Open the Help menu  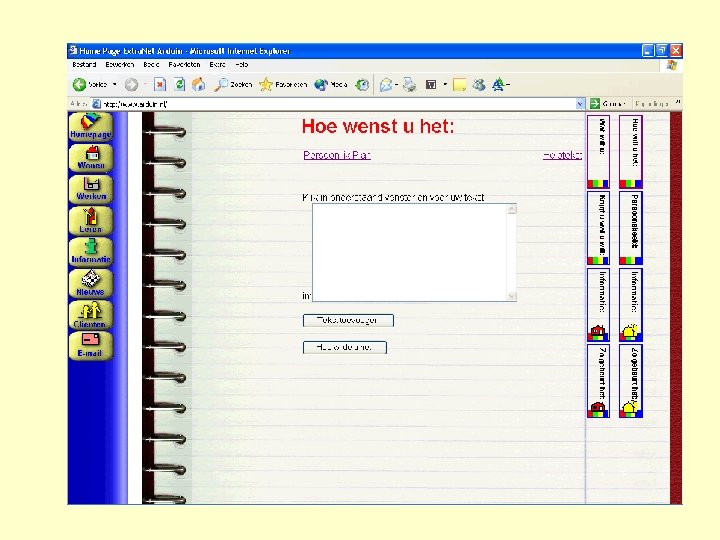point(242,65)
